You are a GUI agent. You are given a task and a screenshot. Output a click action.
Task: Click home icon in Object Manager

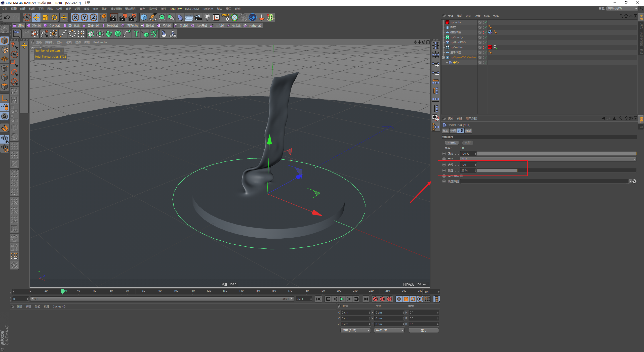click(626, 16)
